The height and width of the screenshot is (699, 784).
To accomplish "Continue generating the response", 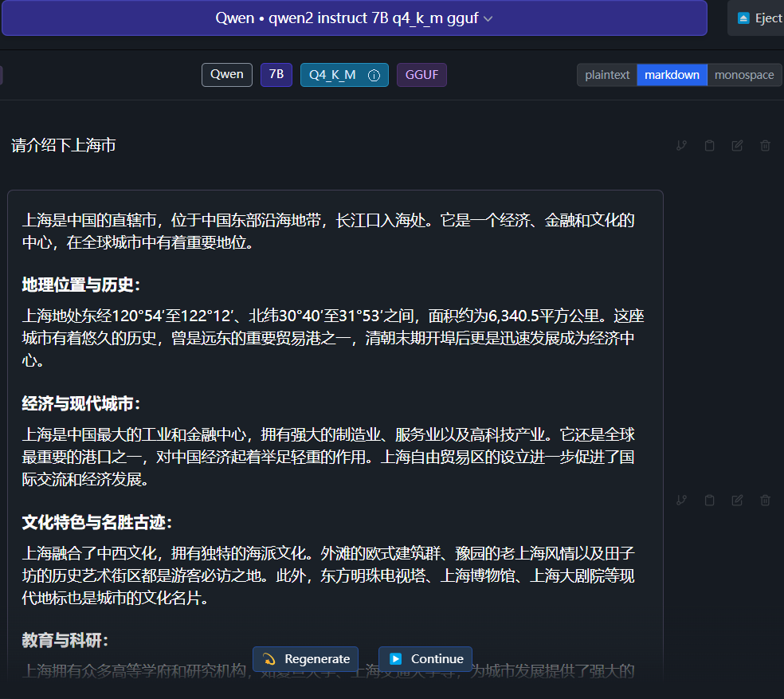I will coord(425,659).
